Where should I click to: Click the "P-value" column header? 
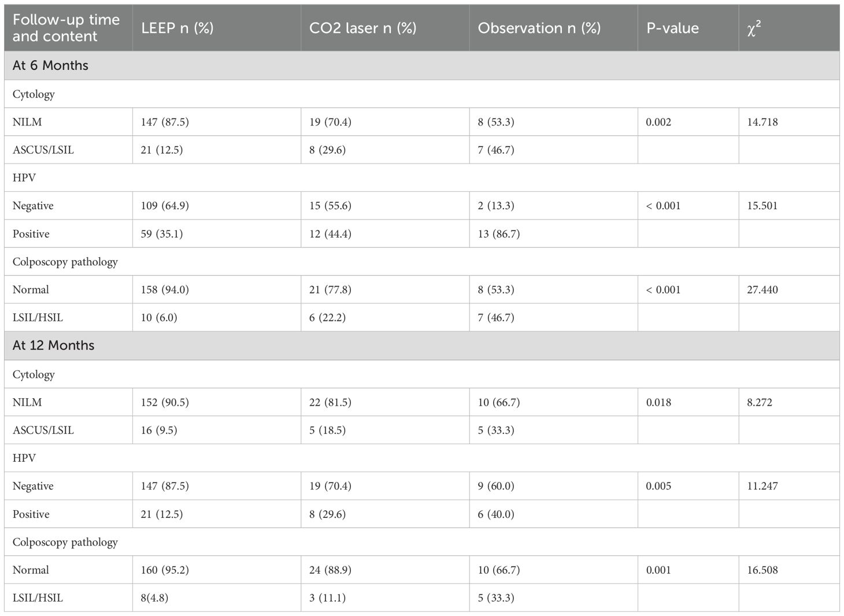tap(672, 28)
